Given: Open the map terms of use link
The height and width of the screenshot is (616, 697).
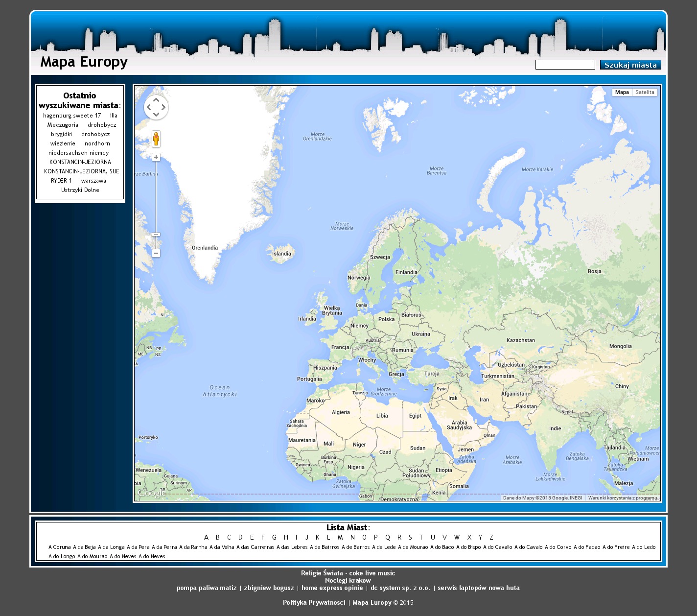Looking at the screenshot, I should pos(622,498).
